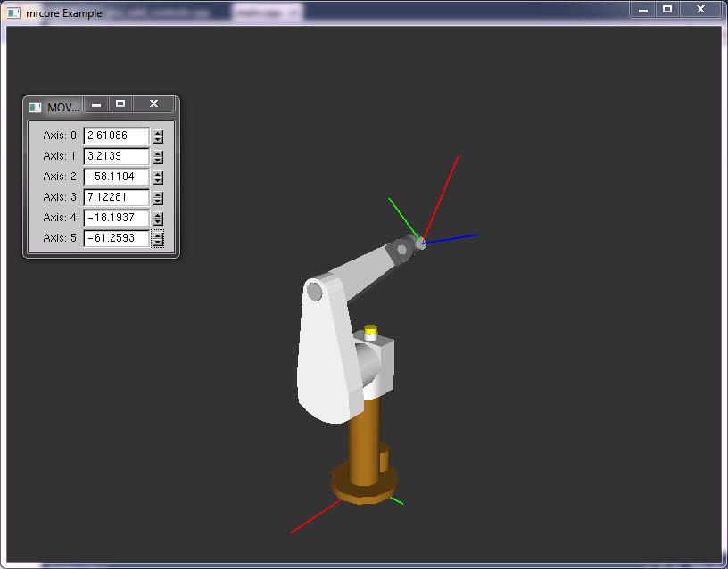Select the Axis 2 value field
This screenshot has width=728, height=569.
tap(114, 177)
